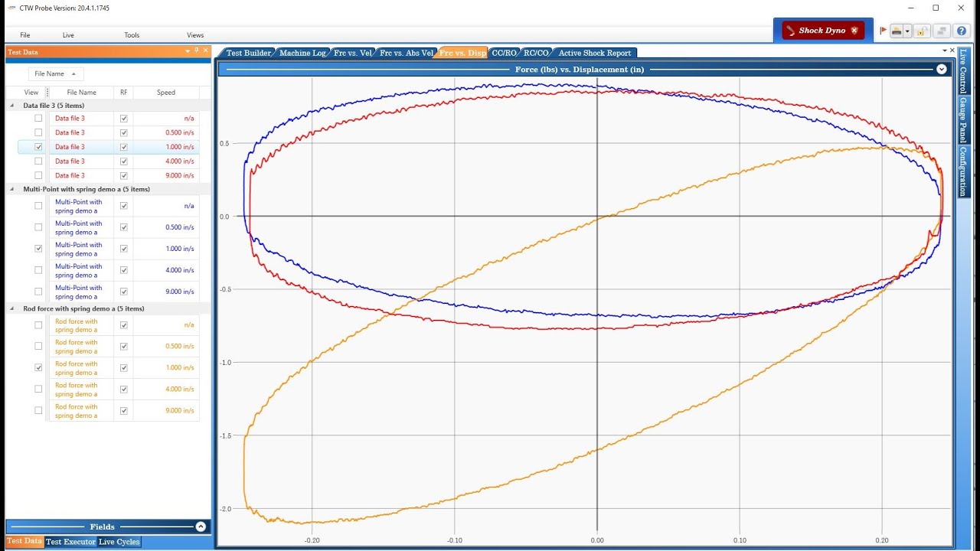This screenshot has width=980, height=551.
Task: Open the Views menu
Action: click(x=195, y=35)
